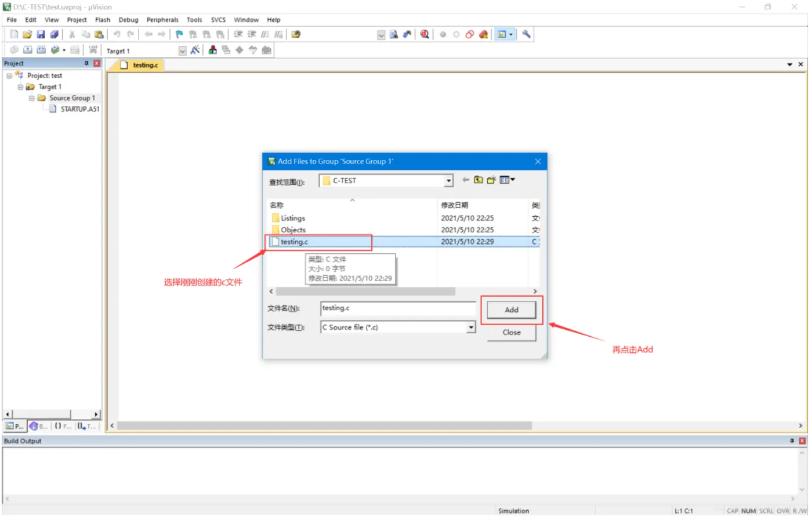Collapse the 'Project: test' tree node

9,76
